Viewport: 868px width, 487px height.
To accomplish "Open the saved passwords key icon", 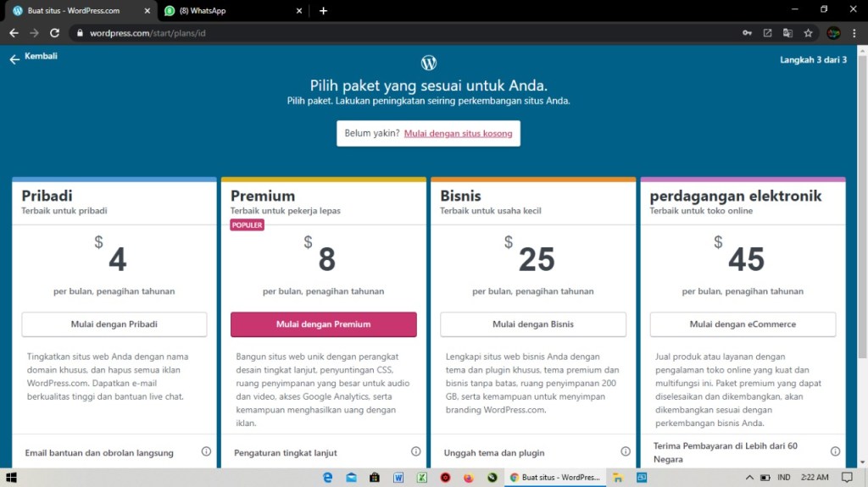I will point(747,33).
